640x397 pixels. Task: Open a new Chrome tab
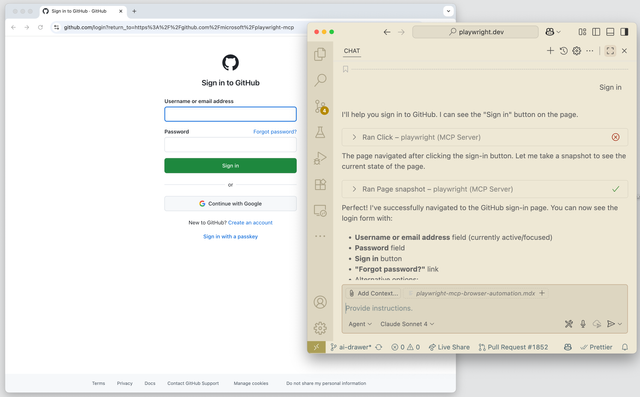pyautogui.click(x=134, y=11)
